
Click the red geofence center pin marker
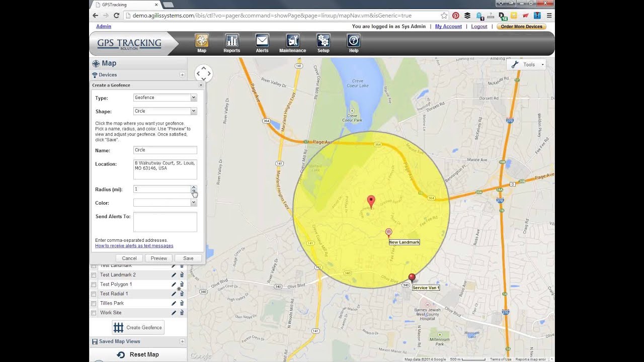pos(371,202)
